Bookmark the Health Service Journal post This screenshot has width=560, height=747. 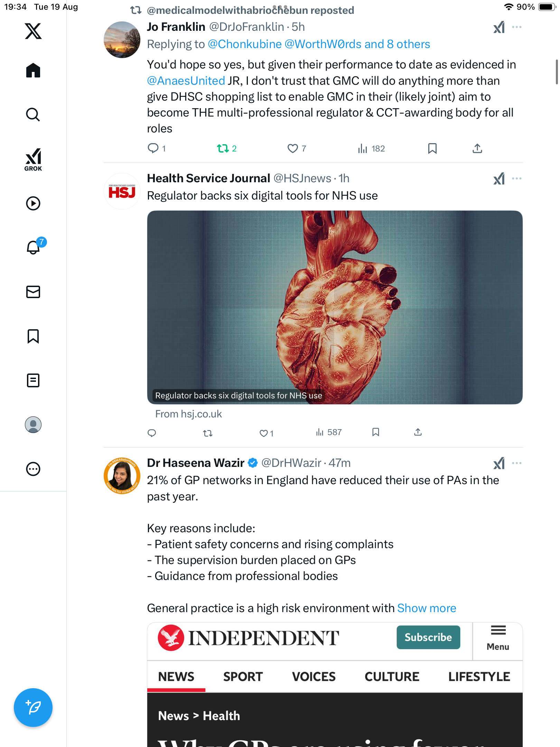pos(376,432)
